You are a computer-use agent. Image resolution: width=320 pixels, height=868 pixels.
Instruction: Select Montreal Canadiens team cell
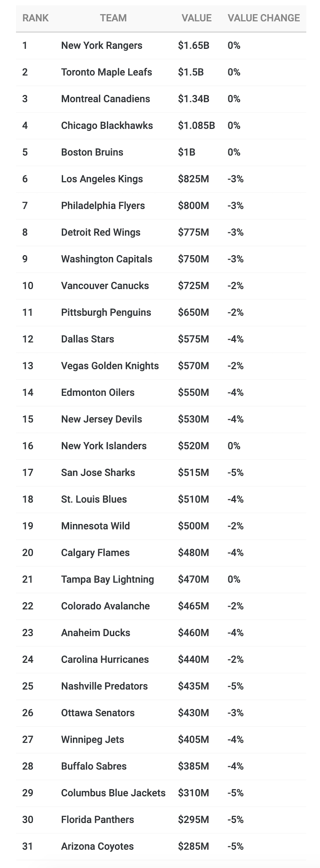pos(105,99)
